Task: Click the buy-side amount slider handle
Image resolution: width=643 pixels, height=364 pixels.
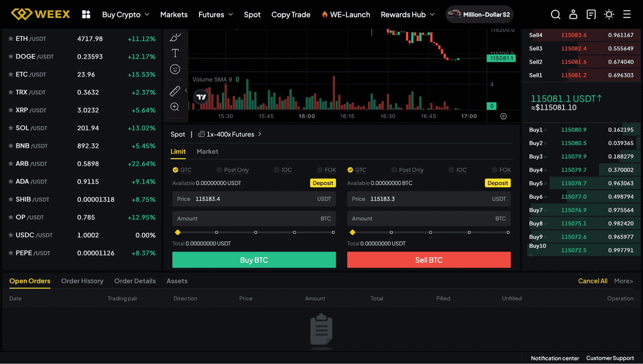Action: pyautogui.click(x=178, y=232)
